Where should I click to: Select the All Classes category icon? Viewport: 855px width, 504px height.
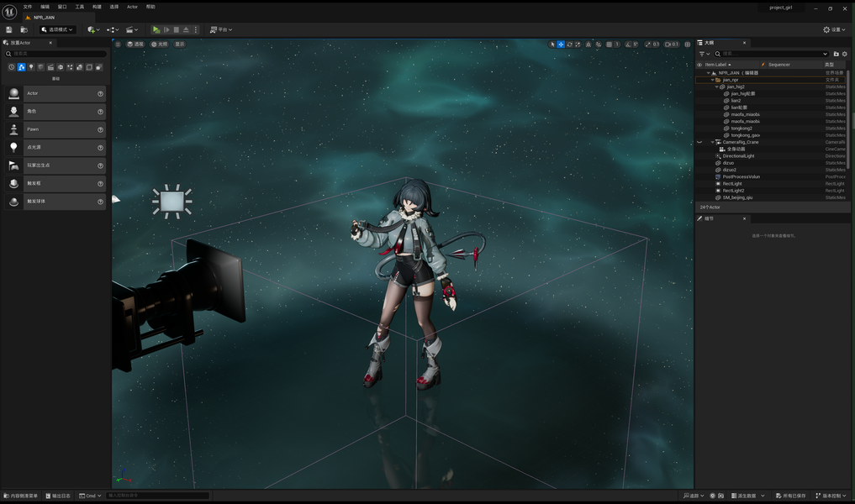tap(98, 67)
